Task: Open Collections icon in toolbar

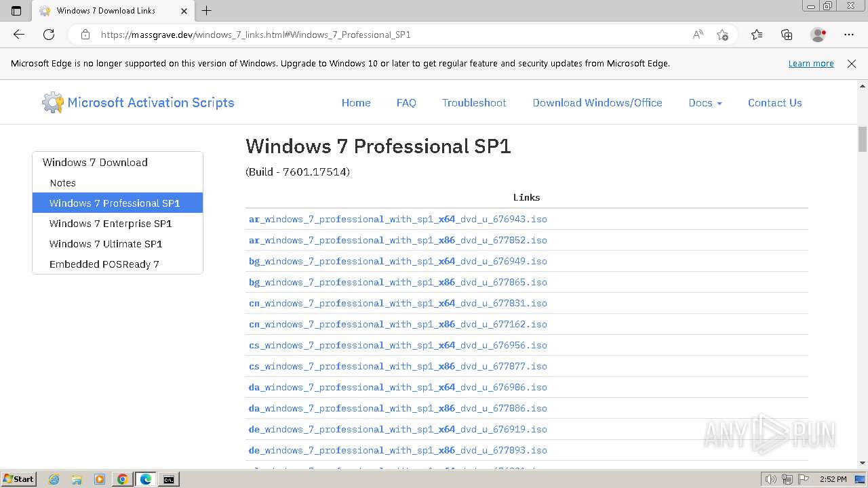Action: (x=787, y=35)
